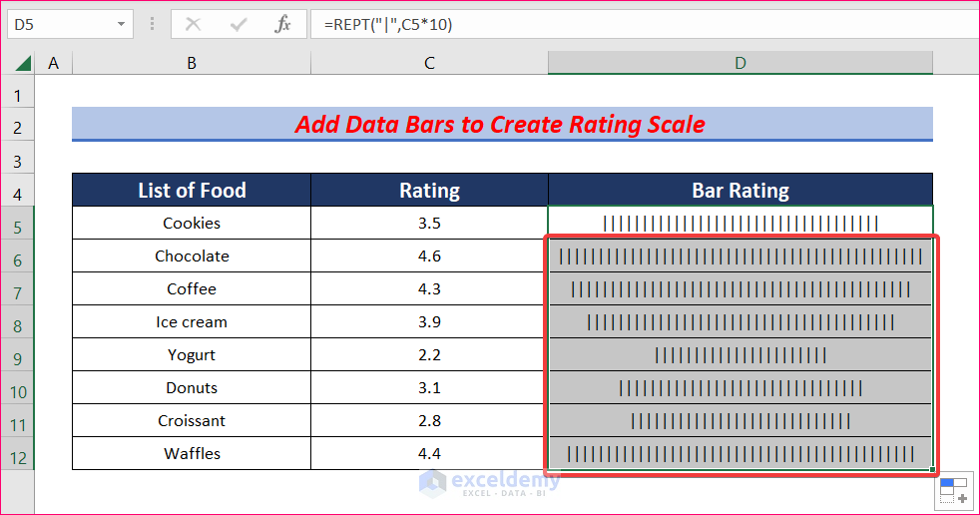Viewport: 980px width, 515px height.
Task: Click the Enter checkmark icon in formula bar
Action: tap(239, 24)
